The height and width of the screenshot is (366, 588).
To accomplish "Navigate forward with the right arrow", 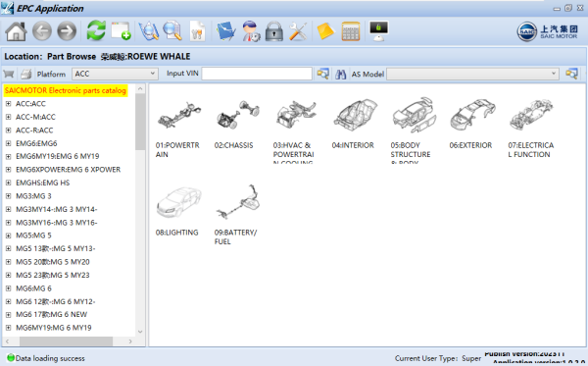I will (67, 31).
